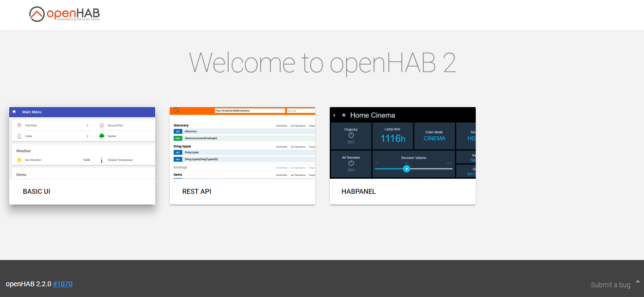Click the Outside Temperature thermometer icon
The width and height of the screenshot is (644, 297).
click(x=101, y=160)
